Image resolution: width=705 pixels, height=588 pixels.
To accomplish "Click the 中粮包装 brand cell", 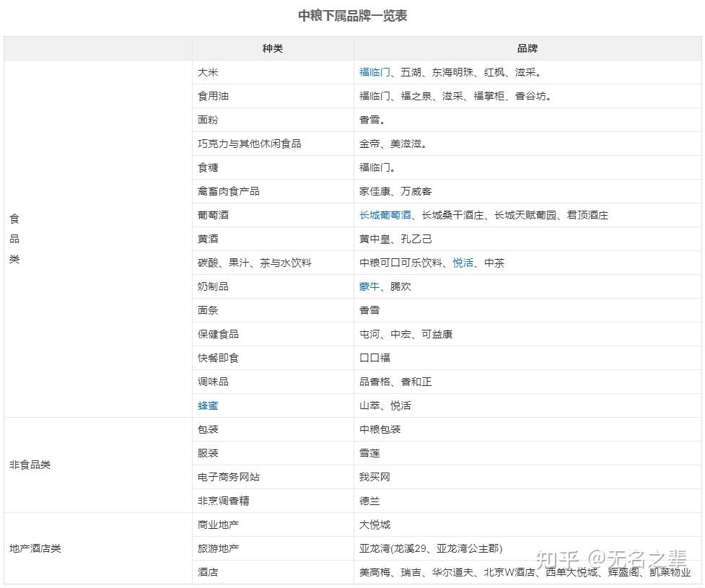I will point(528,430).
